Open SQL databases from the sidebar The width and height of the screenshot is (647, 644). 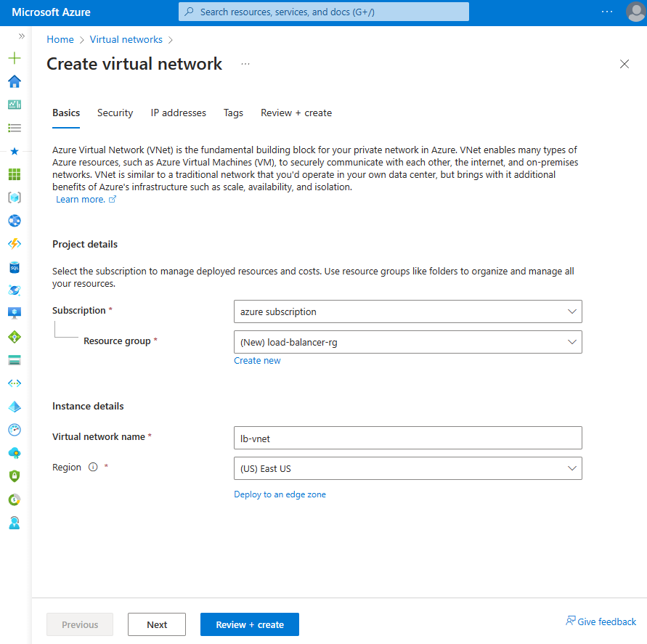coord(14,266)
